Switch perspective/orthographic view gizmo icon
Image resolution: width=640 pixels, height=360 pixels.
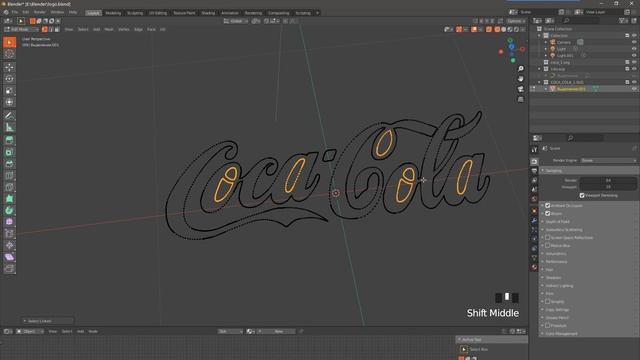pyautogui.click(x=520, y=99)
